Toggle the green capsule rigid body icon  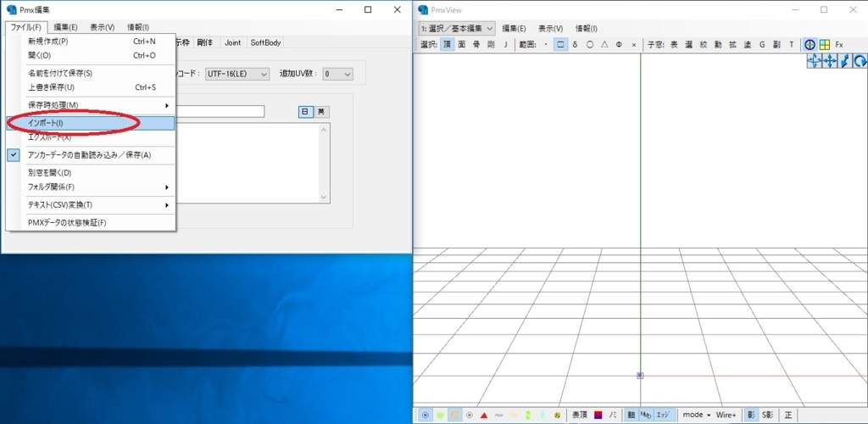click(x=528, y=415)
